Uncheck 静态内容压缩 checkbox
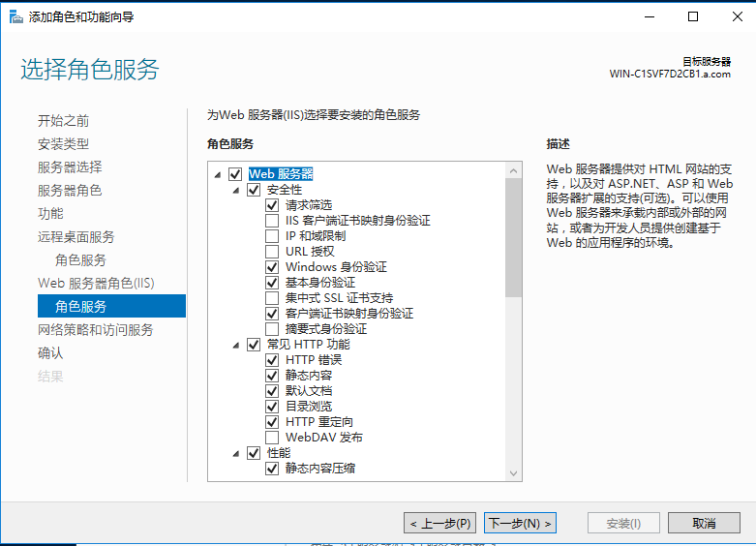This screenshot has height=546, width=756. pos(272,469)
